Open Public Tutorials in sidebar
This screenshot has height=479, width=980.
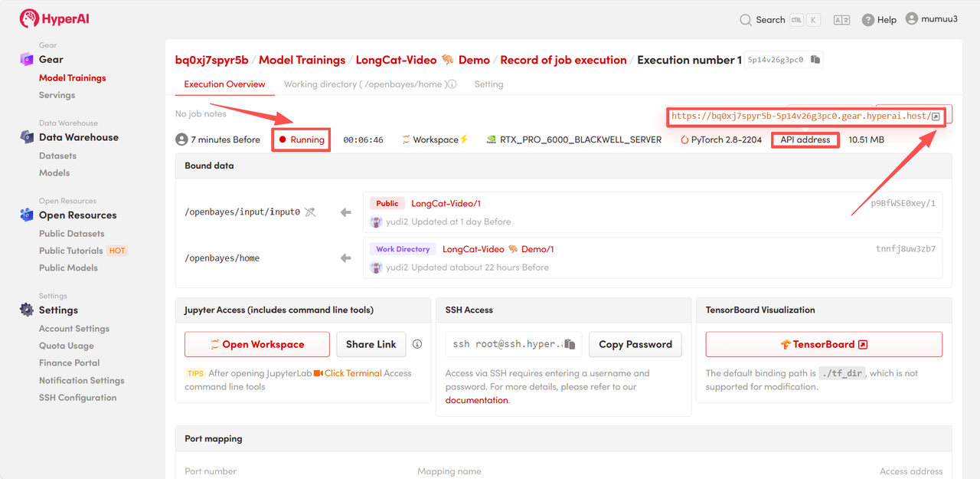(71, 251)
